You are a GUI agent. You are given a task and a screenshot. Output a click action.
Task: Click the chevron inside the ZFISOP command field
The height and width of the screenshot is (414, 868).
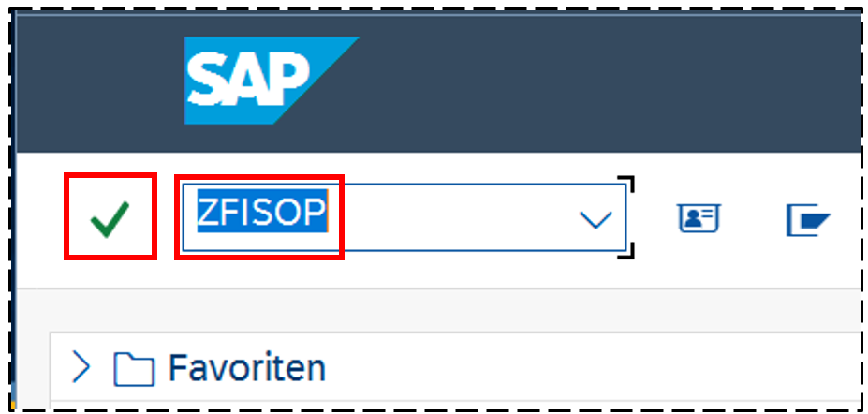pos(596,220)
